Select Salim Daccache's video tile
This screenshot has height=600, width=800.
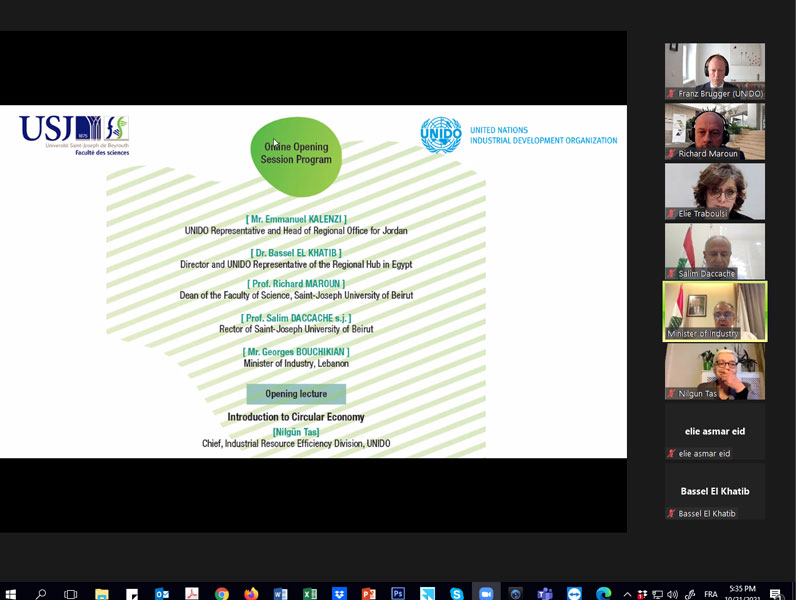tap(714, 252)
